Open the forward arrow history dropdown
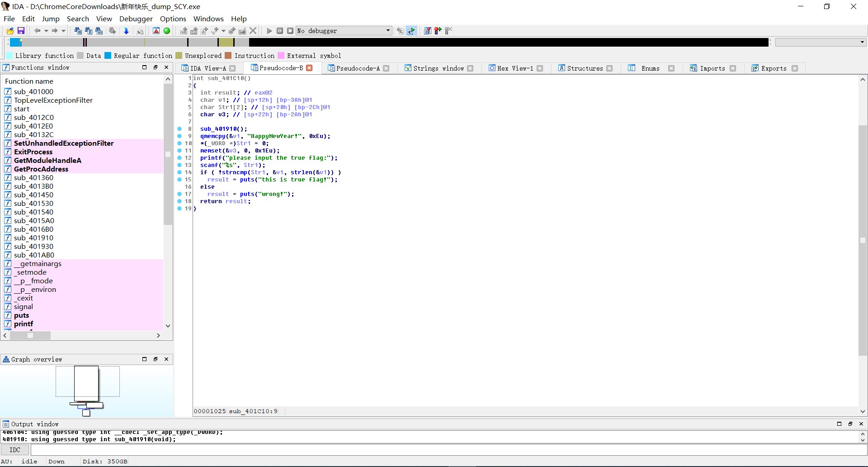The image size is (868, 467). [x=63, y=31]
